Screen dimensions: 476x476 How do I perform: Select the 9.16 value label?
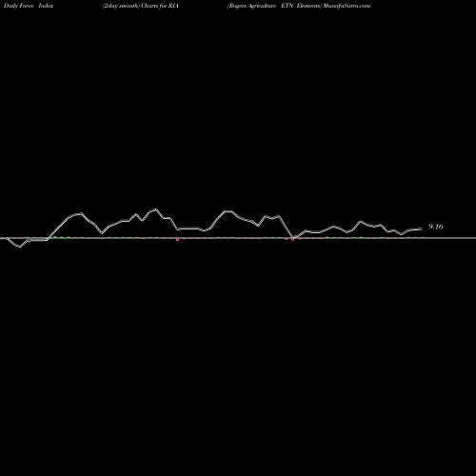coord(436,227)
